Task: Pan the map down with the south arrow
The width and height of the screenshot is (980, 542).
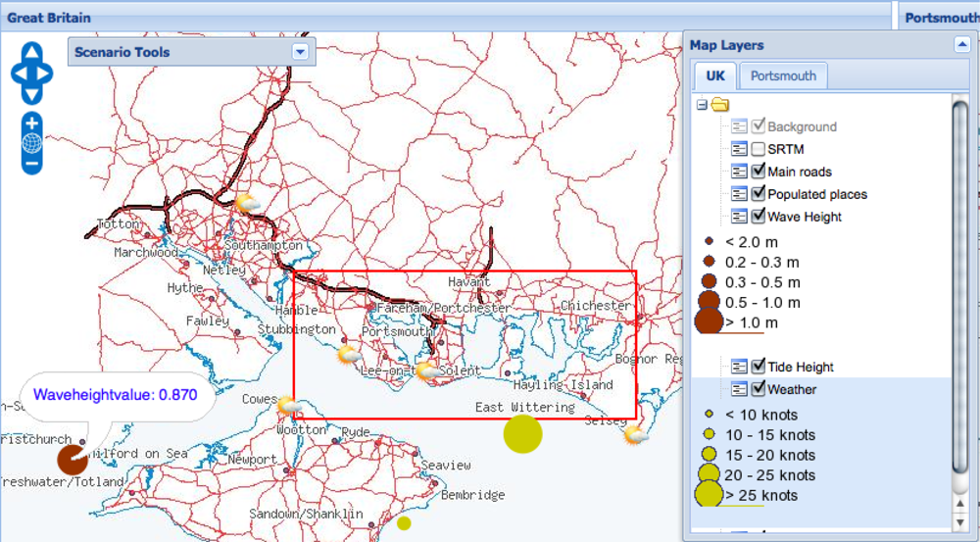Action: point(32,93)
